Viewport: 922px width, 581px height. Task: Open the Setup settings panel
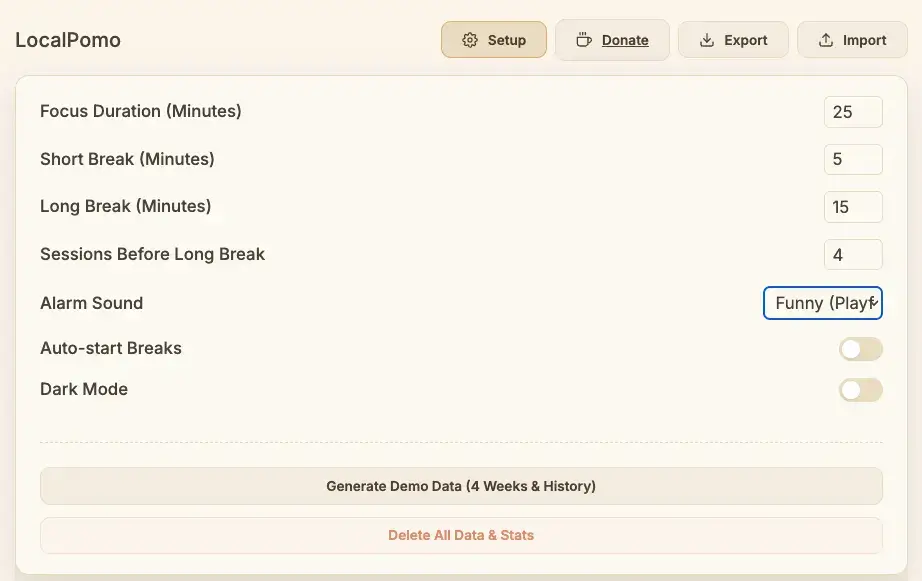pos(494,40)
